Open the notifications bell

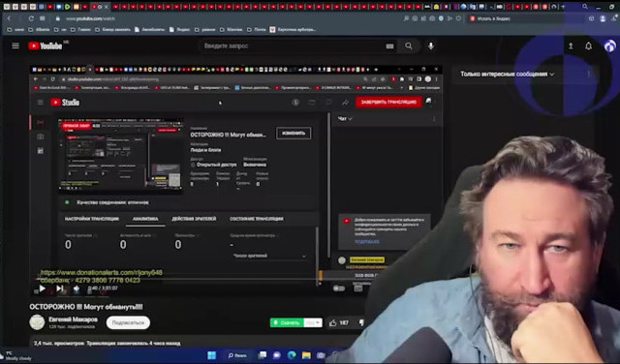(x=588, y=46)
